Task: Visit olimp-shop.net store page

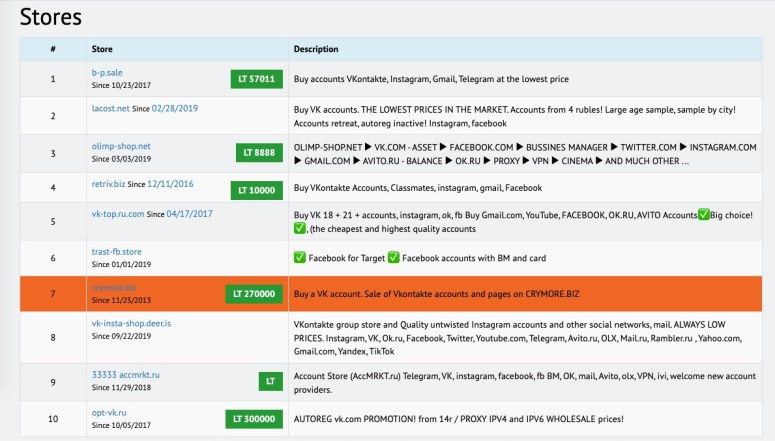Action: pos(121,146)
